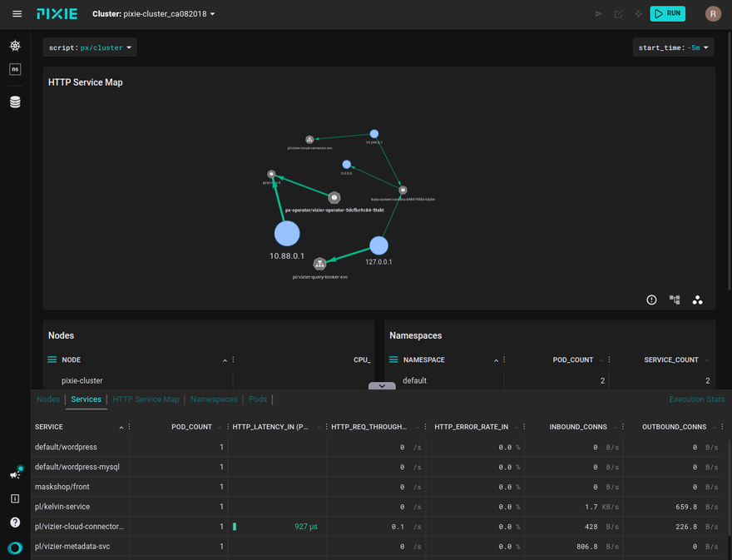Open the Execution Stats link
Screen dimensions: 732x560
697,399
